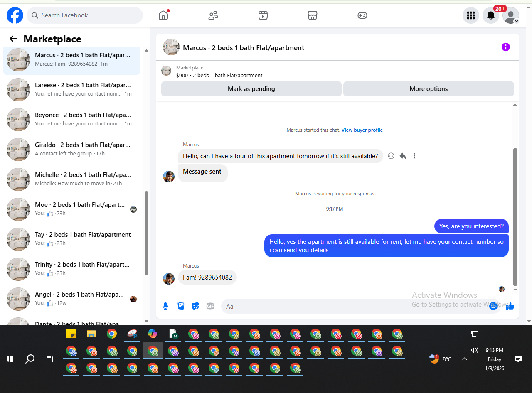Click Marcus's avatar beside the 'I am!' message
The width and height of the screenshot is (532, 393).
click(169, 278)
